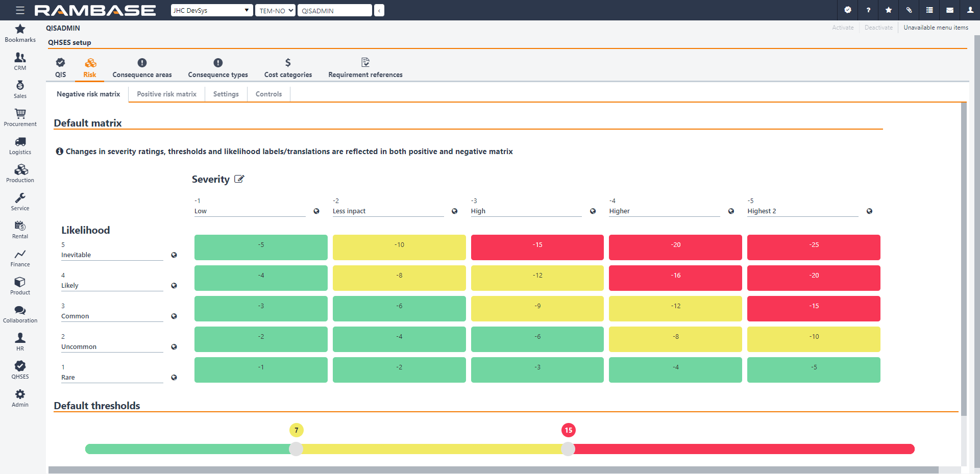Switch to the Positive risk matrix tab
The image size is (980, 474).
pos(166,94)
